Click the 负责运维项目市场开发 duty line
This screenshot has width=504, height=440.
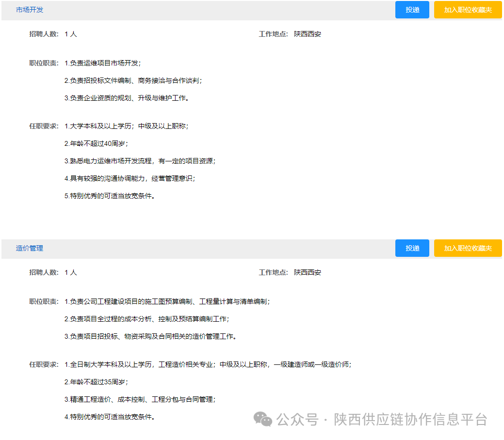pyautogui.click(x=102, y=63)
